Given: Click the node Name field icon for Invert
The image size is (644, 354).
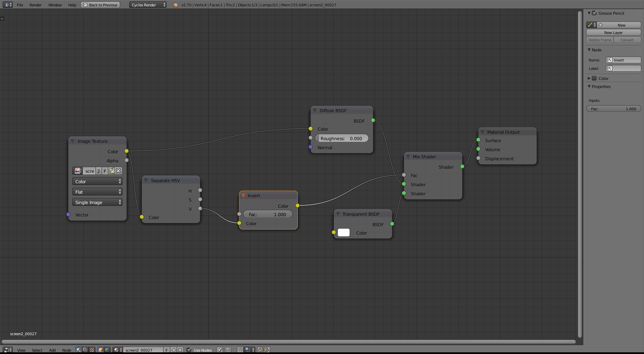Looking at the screenshot, I should 610,60.
